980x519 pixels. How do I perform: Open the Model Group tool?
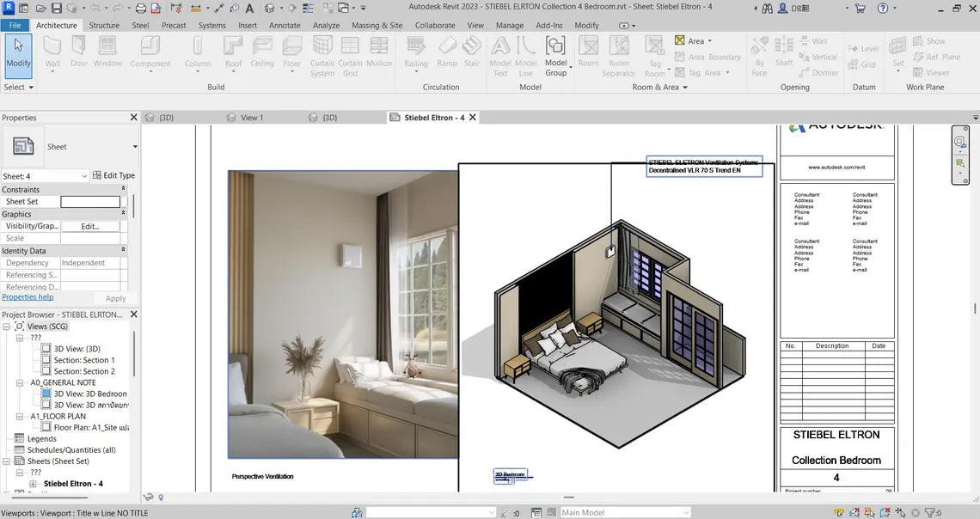[555, 56]
